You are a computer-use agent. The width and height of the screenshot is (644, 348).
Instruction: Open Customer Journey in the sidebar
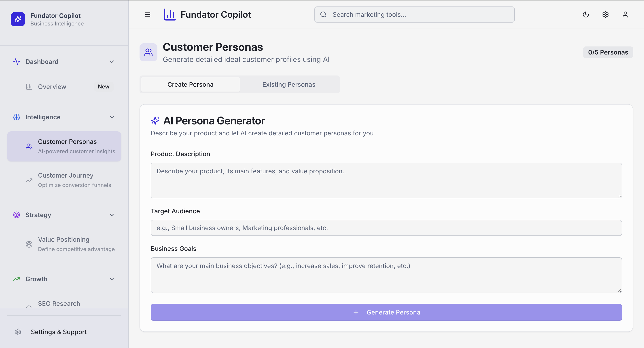[66, 180]
